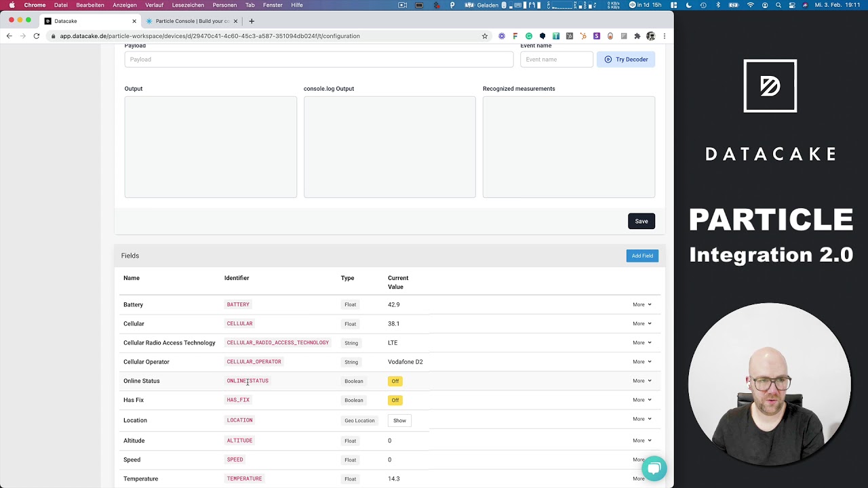Screen dimensions: 868x488
Task: Open the Datei menu
Action: coord(61,5)
